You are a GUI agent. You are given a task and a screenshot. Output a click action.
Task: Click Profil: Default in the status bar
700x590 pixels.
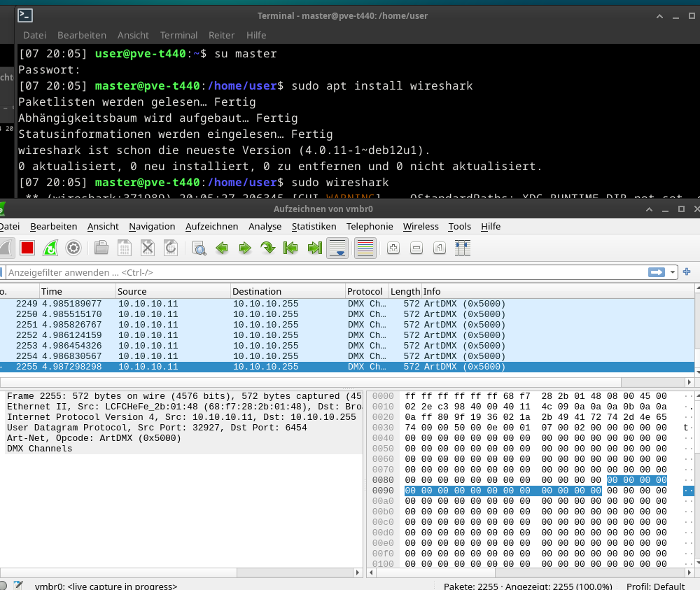655,587
